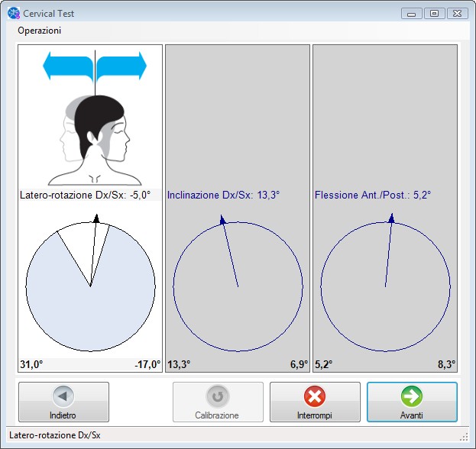The width and height of the screenshot is (476, 449).
Task: Stop the test with Interrompi
Action: [315, 402]
